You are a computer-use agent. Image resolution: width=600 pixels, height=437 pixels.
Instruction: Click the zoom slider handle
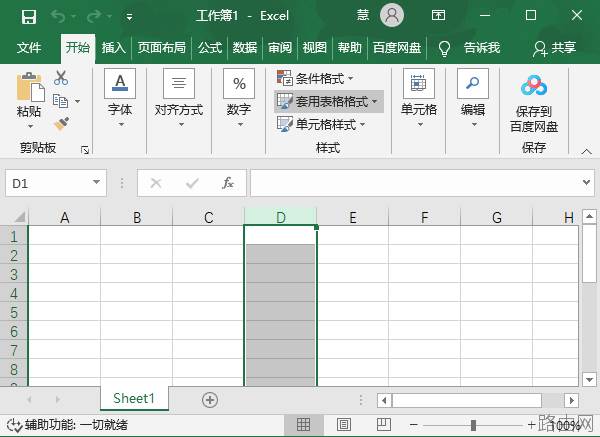point(473,425)
